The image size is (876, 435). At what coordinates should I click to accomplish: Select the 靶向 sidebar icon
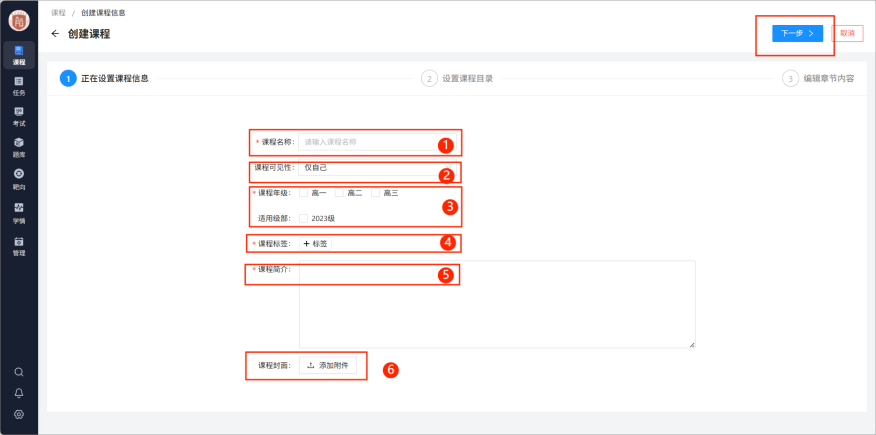(19, 179)
